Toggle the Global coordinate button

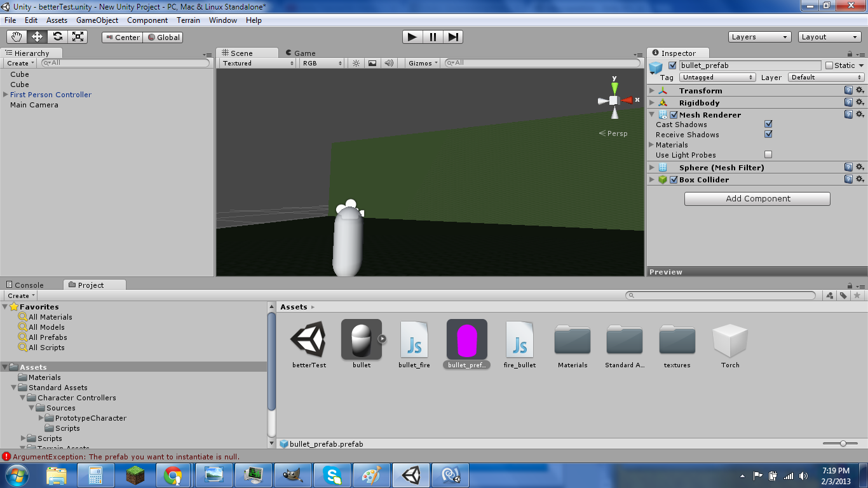click(163, 37)
